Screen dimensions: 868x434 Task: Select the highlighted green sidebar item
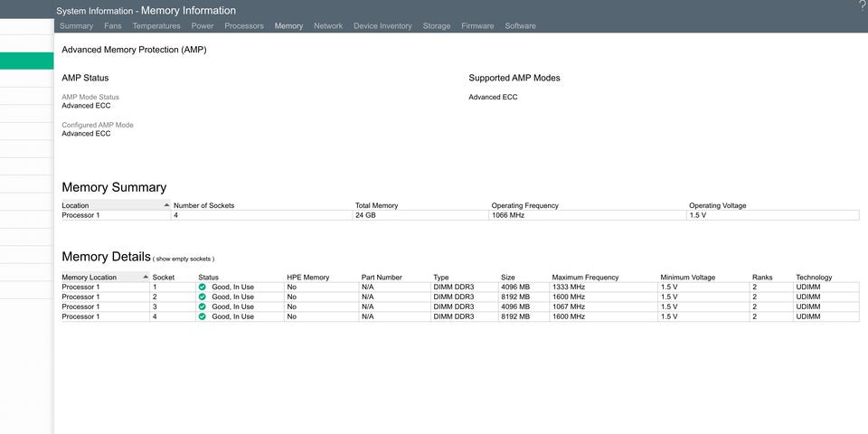(x=27, y=61)
